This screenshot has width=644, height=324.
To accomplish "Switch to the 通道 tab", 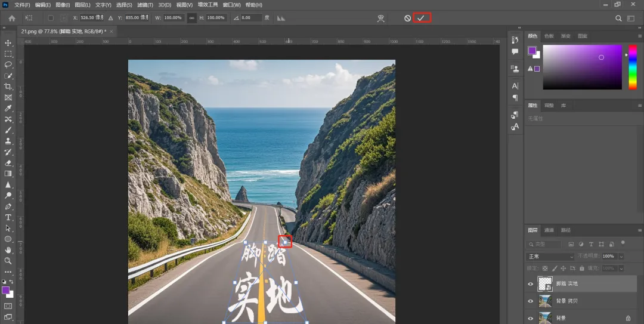I will click(549, 230).
